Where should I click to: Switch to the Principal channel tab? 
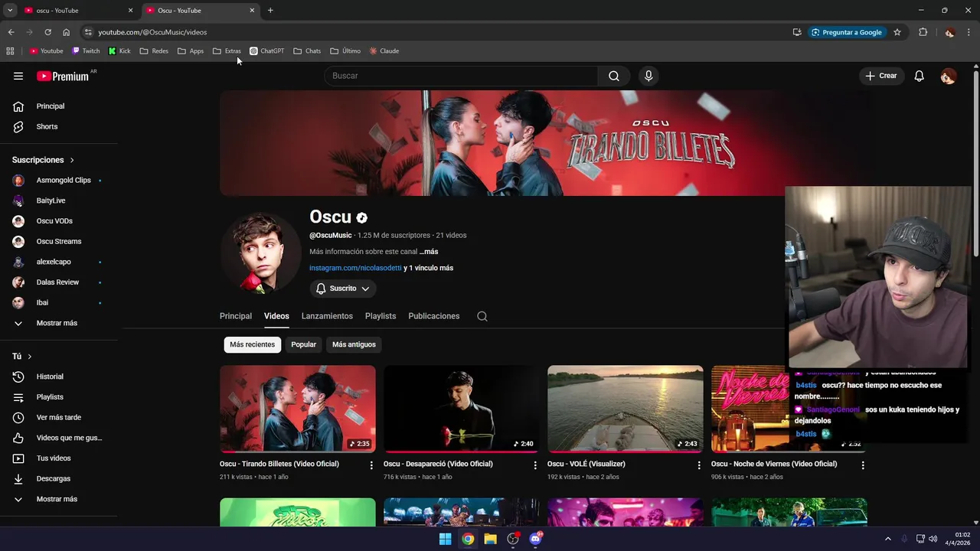pos(236,316)
